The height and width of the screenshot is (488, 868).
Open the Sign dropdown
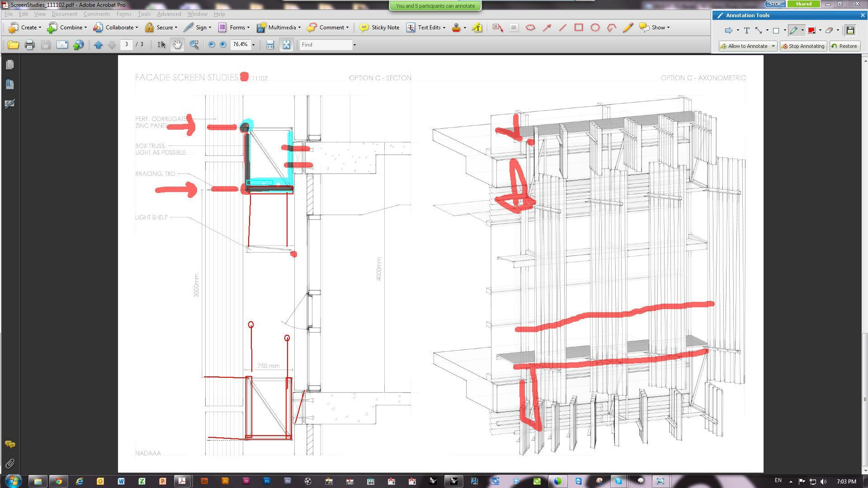198,28
